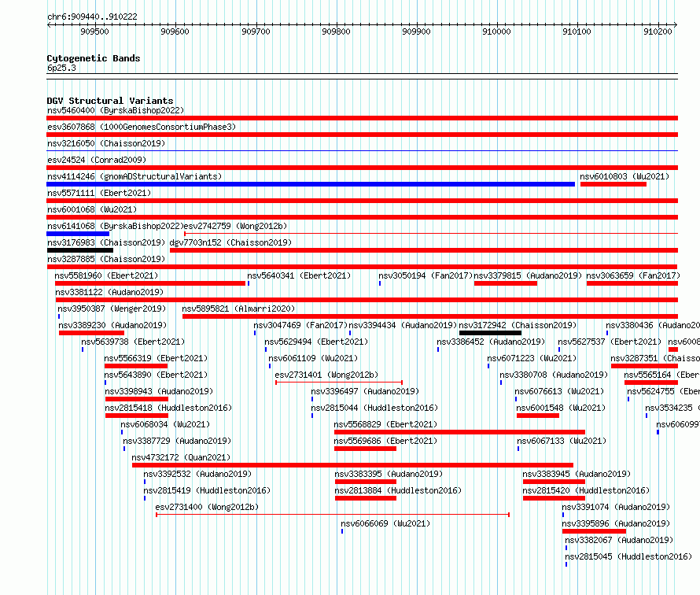The height and width of the screenshot is (595, 700).
Task: Click red bar under nsv5566319 (Ebert2021)
Action: point(136,366)
